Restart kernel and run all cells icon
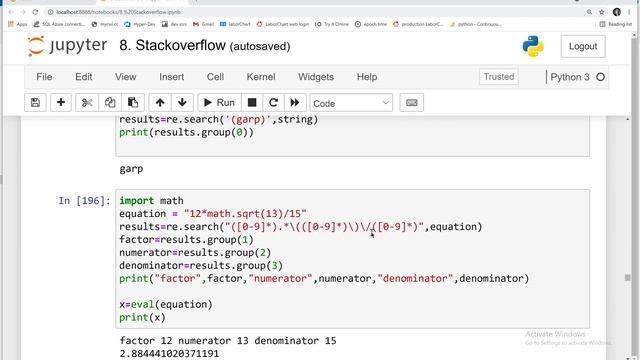The width and height of the screenshot is (640, 360). pyautogui.click(x=295, y=102)
